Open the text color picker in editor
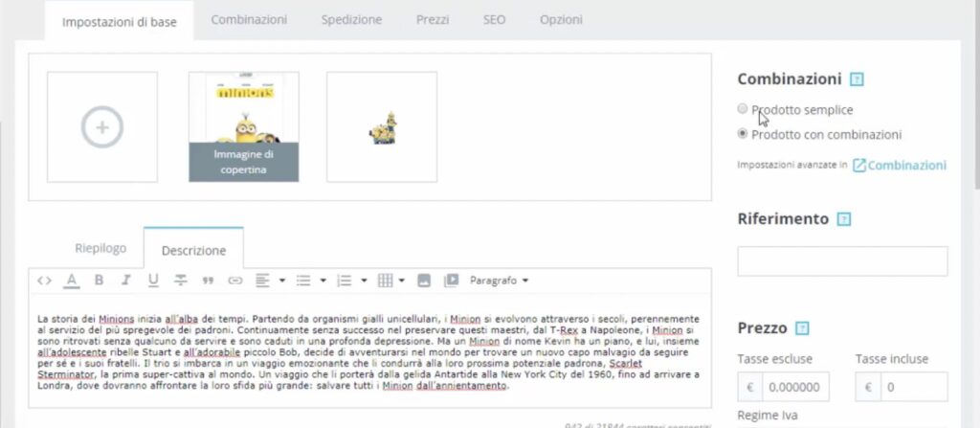 71,281
